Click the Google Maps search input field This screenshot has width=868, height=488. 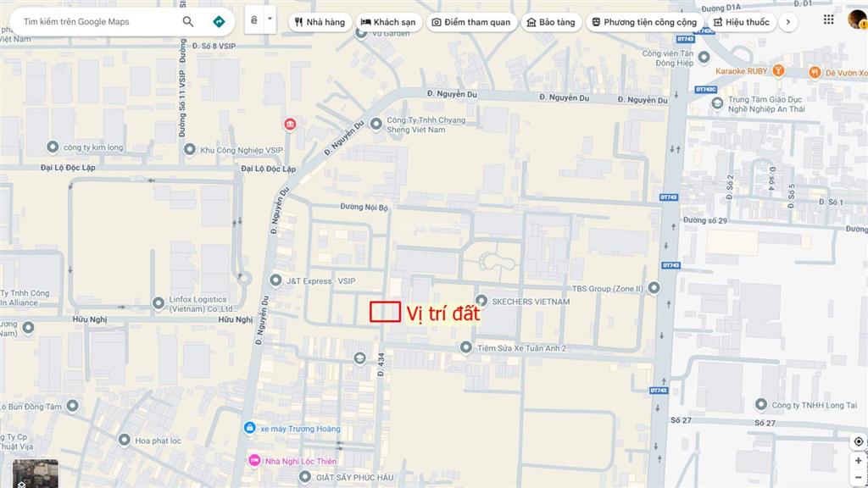point(93,20)
